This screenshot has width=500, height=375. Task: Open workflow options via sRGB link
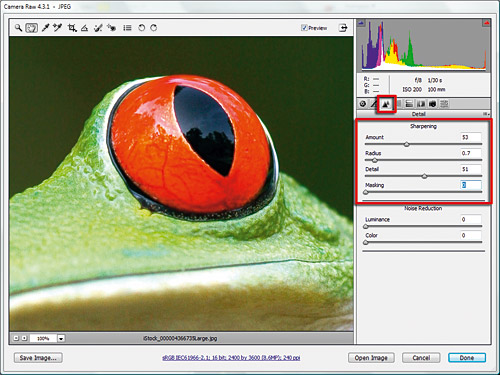(231, 358)
